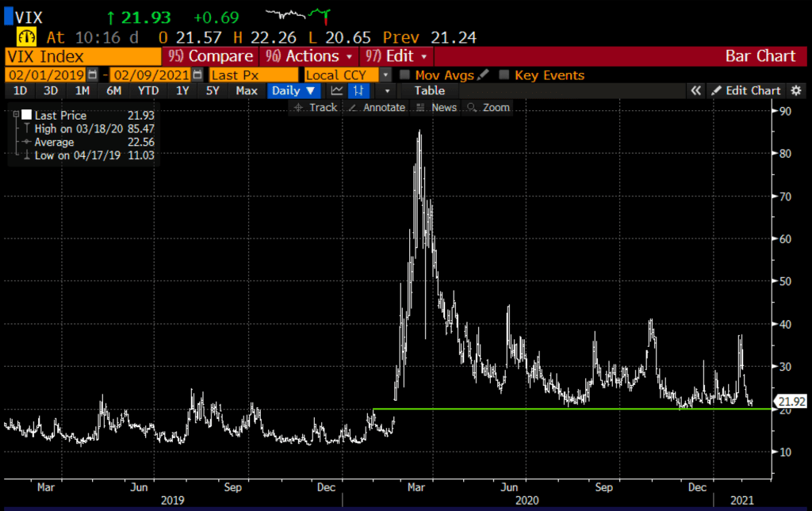Enable the Key Events checkbox

[504, 75]
